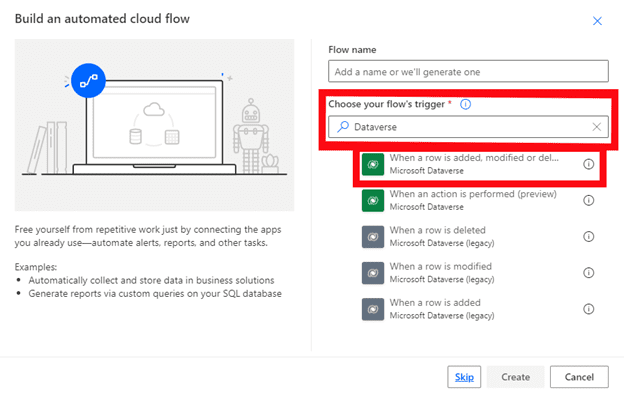Viewport: 624px width, 395px height.
Task: Clear the Dataverse search text
Action: 596,127
